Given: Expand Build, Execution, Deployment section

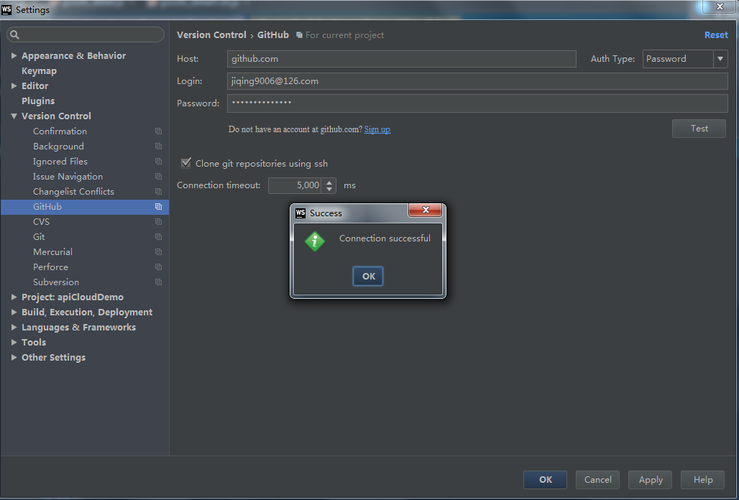Looking at the screenshot, I should click(14, 312).
